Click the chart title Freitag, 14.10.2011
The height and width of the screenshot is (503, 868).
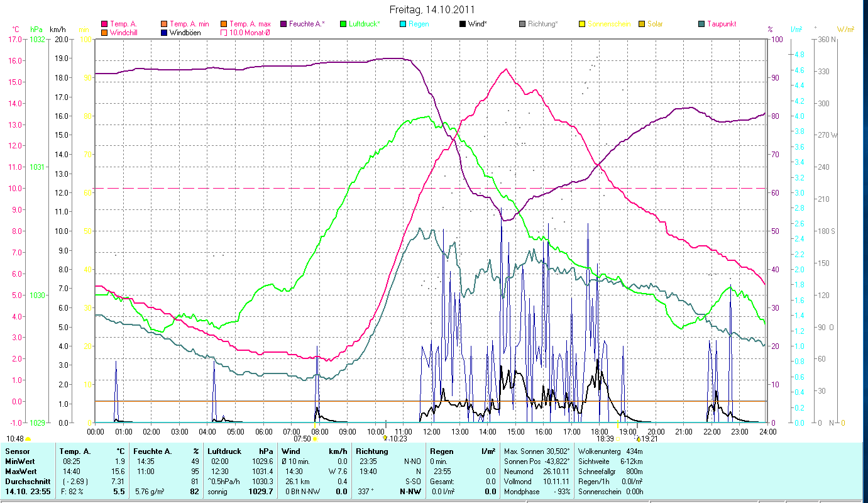coord(432,9)
